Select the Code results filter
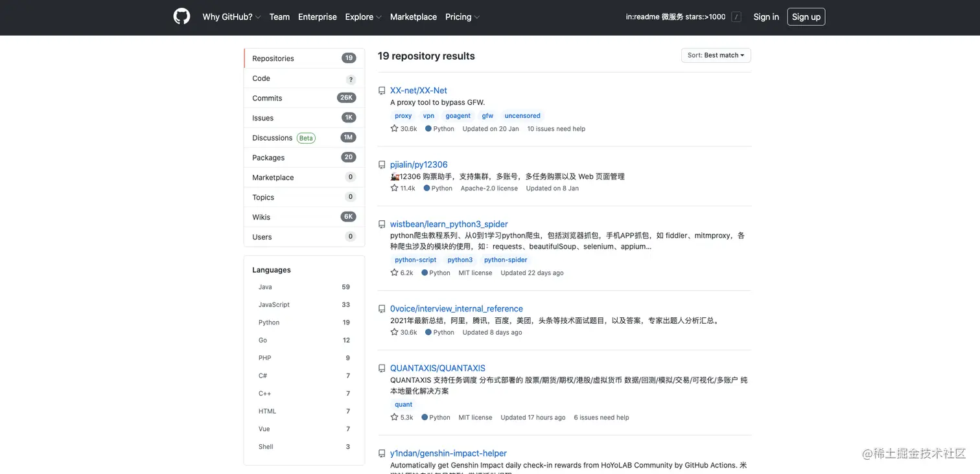 (x=304, y=78)
